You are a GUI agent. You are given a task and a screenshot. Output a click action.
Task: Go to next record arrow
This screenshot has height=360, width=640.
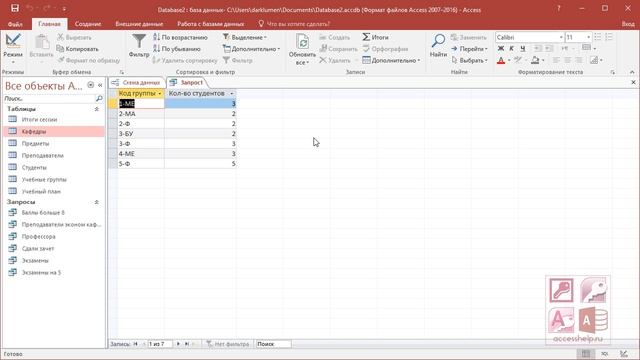(178, 344)
